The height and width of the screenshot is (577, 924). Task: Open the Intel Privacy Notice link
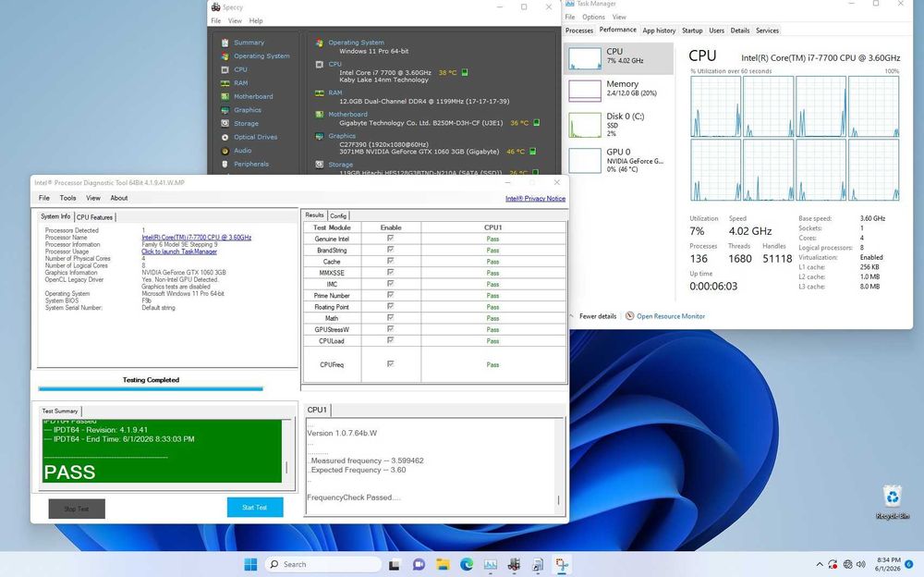tap(535, 199)
